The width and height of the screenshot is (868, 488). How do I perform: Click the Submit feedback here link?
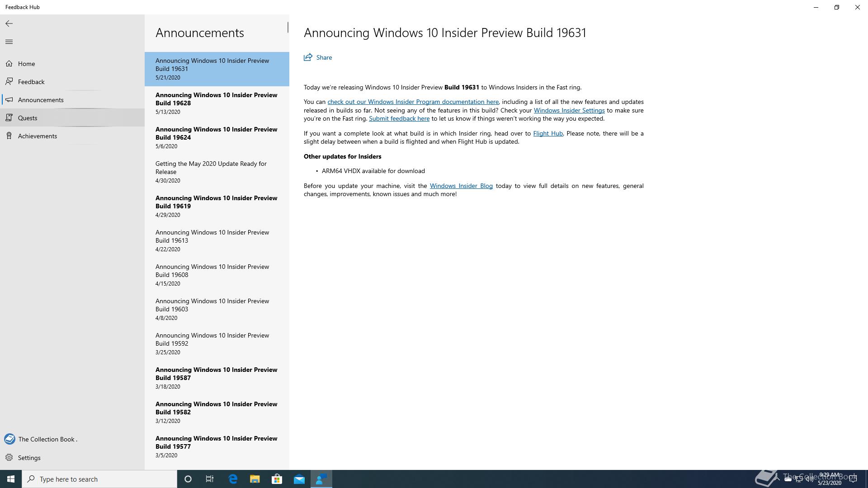point(399,119)
